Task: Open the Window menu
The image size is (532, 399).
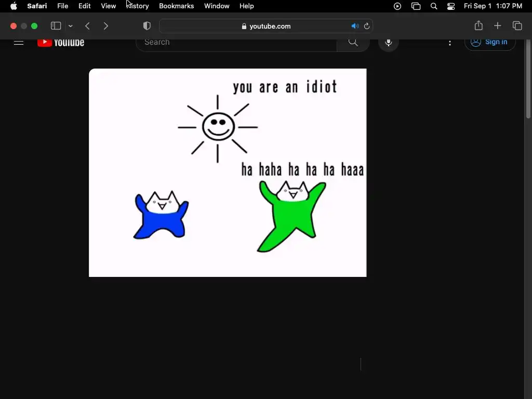Action: point(217,6)
